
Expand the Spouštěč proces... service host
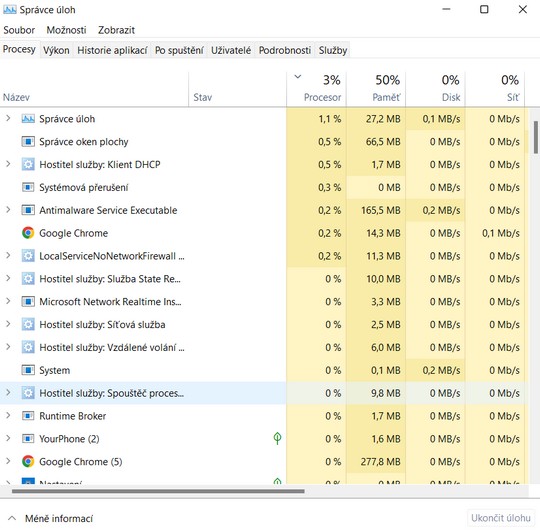pyautogui.click(x=8, y=393)
